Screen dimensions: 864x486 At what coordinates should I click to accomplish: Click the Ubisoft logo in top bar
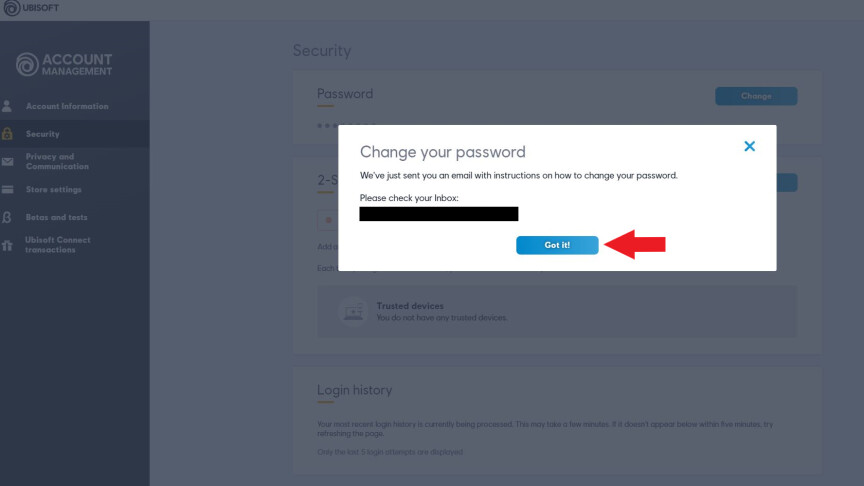pyautogui.click(x=12, y=9)
